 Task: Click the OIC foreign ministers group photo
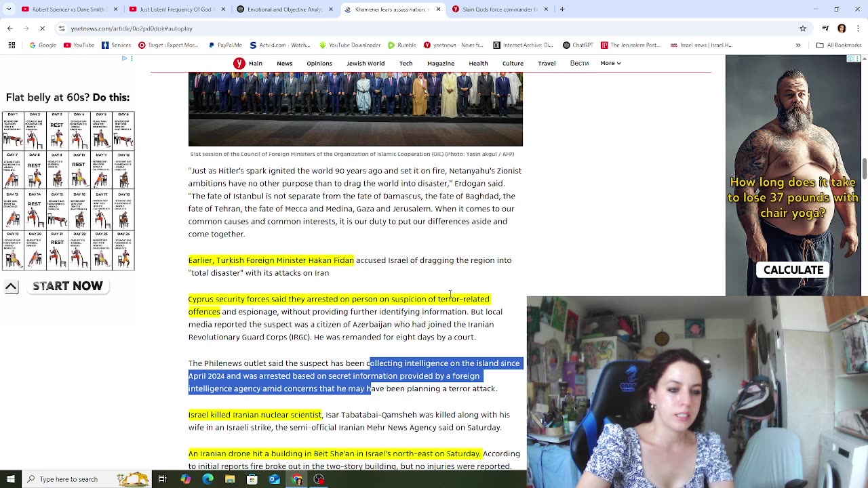click(355, 109)
